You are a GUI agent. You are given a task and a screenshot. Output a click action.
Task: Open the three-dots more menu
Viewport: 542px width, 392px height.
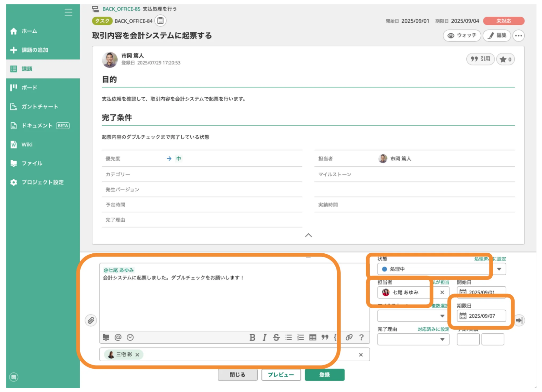[518, 36]
